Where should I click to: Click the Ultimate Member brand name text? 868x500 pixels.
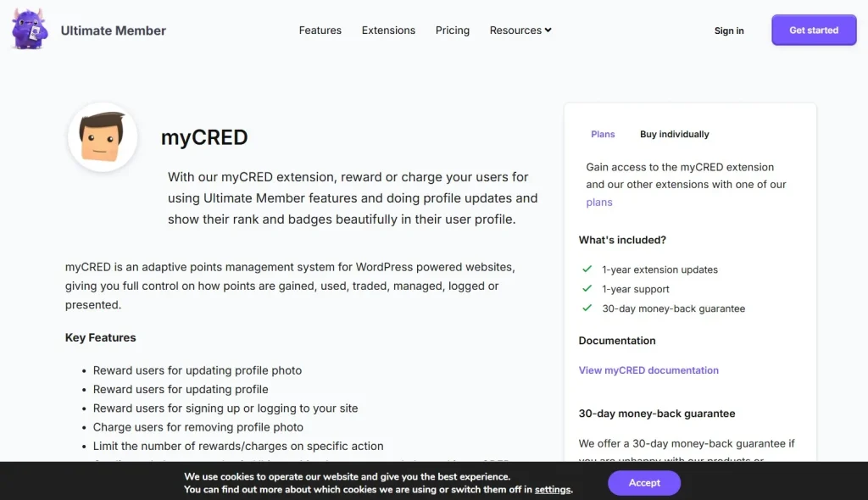tap(114, 31)
